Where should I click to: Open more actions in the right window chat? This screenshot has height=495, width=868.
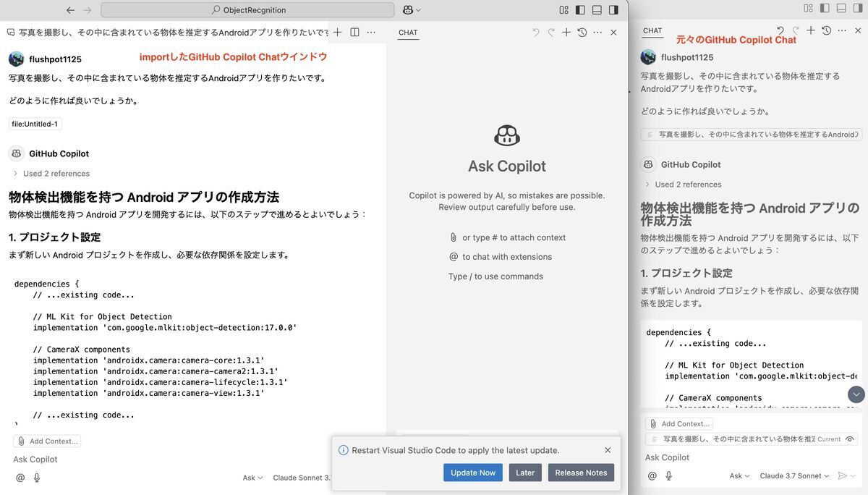842,30
